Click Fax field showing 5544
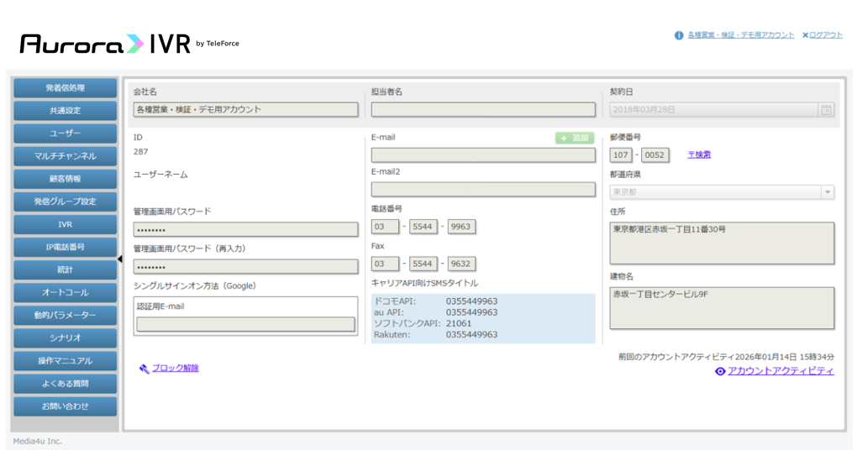This screenshot has height=450, width=868. (423, 264)
